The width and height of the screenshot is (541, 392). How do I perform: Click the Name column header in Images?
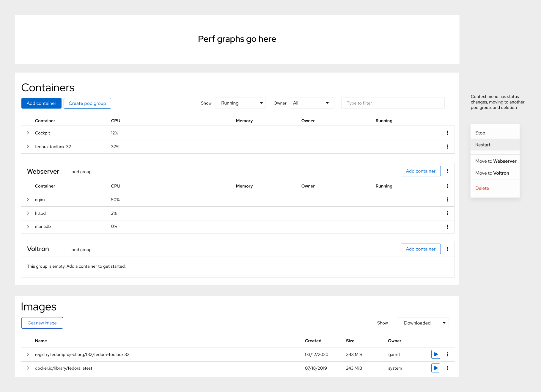[41, 341]
